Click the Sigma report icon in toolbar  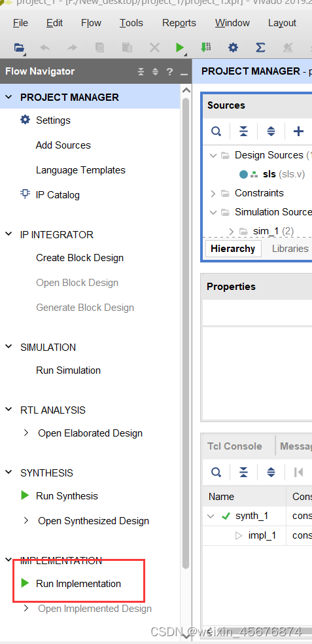click(260, 48)
